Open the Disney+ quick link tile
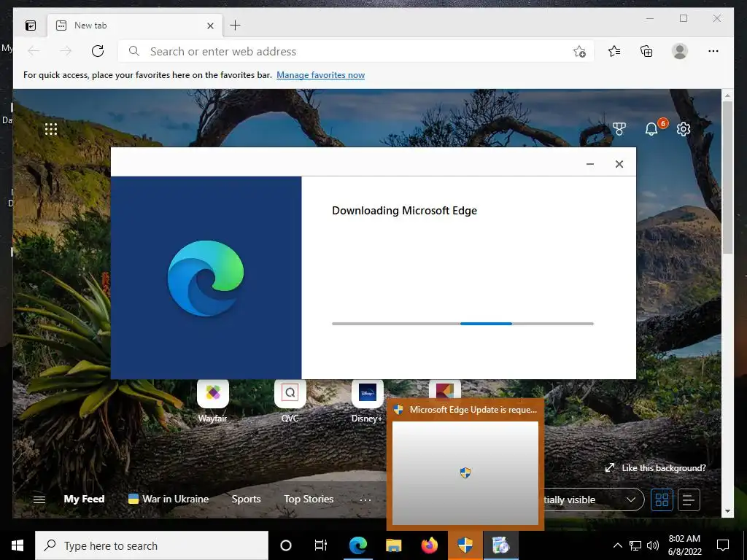Viewport: 747px width, 560px height. coord(367,401)
